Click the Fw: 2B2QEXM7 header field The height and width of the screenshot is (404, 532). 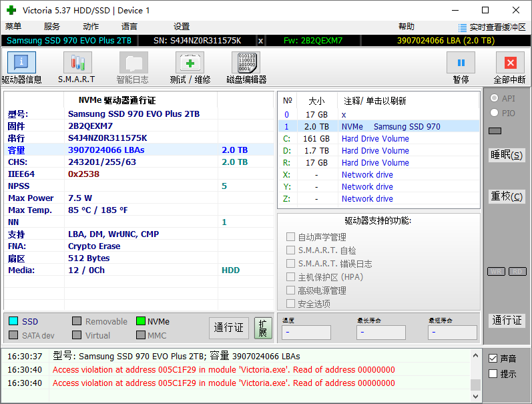(x=313, y=41)
